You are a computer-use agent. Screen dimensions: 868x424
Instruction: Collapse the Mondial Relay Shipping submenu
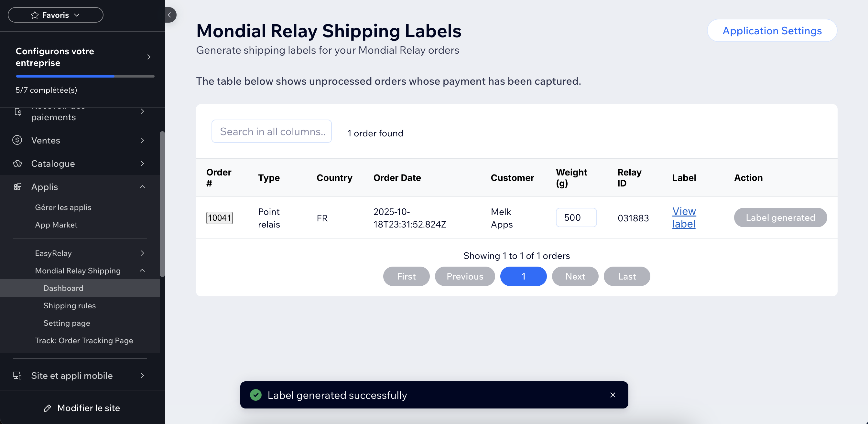click(x=143, y=271)
